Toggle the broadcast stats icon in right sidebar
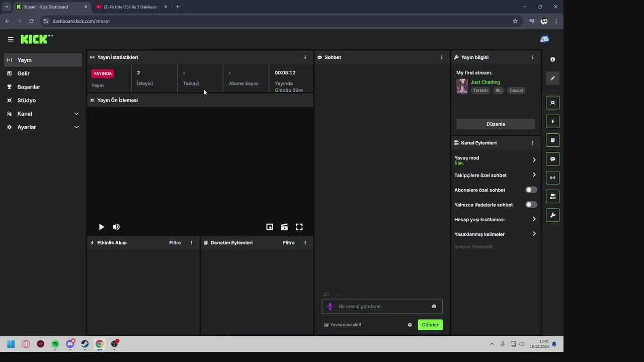 point(552,177)
